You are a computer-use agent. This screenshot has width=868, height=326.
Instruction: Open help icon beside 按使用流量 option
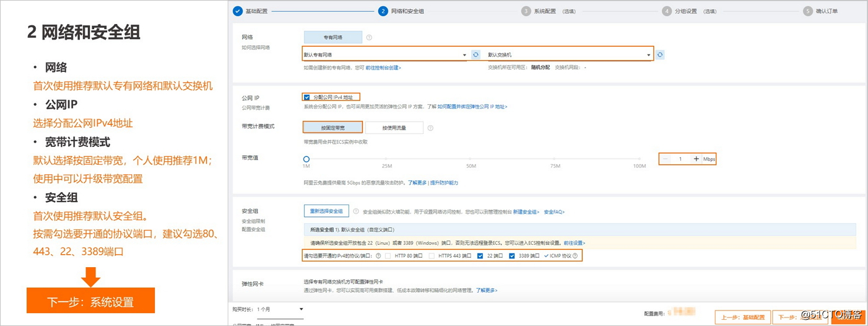pos(430,128)
